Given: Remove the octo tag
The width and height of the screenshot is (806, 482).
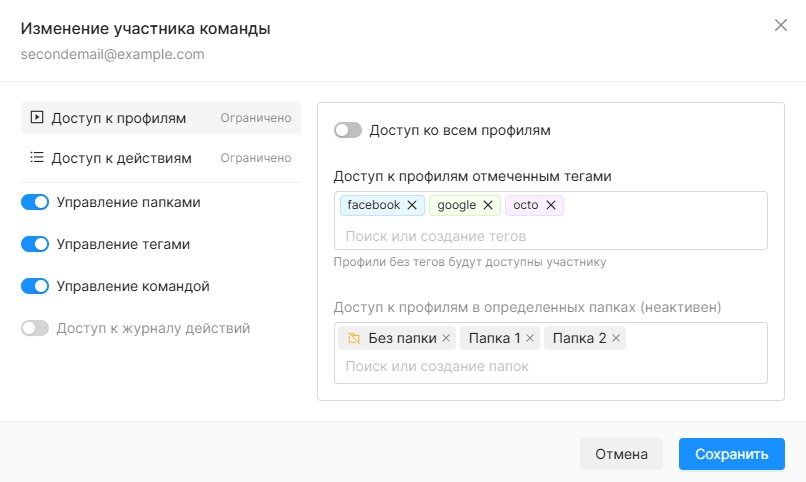Looking at the screenshot, I should tap(551, 205).
